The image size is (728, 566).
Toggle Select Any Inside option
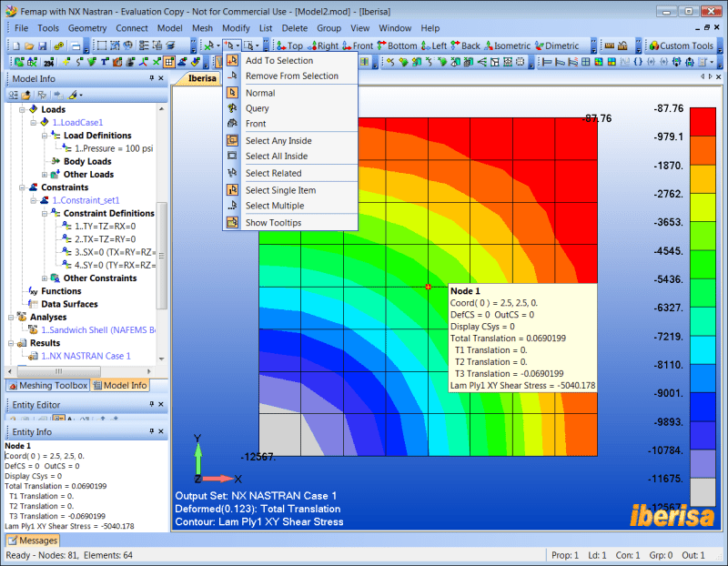tap(290, 141)
